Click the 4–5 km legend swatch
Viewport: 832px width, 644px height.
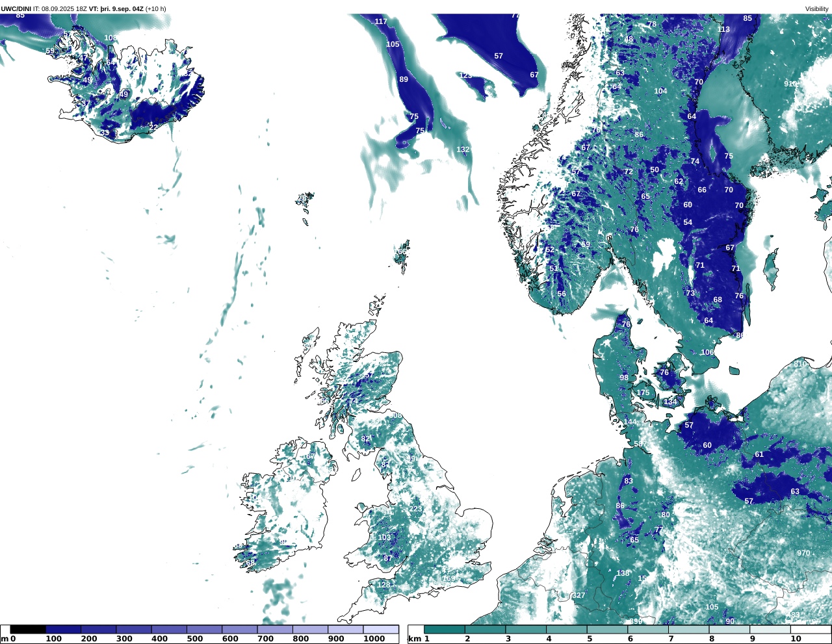[566, 629]
